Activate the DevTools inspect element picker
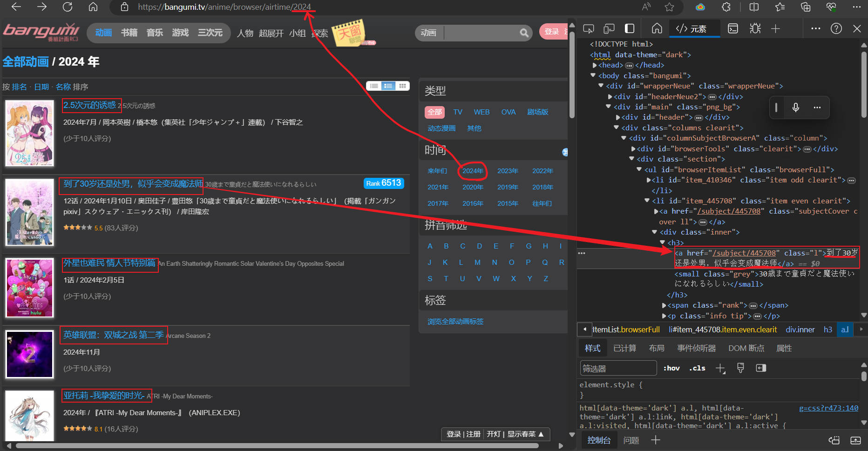 pyautogui.click(x=588, y=29)
